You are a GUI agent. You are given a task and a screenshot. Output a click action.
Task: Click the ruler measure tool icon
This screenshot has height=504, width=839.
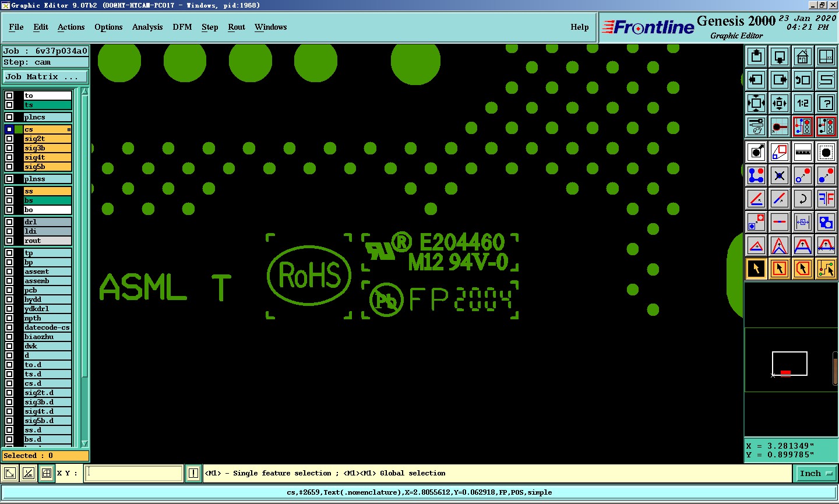point(803,153)
